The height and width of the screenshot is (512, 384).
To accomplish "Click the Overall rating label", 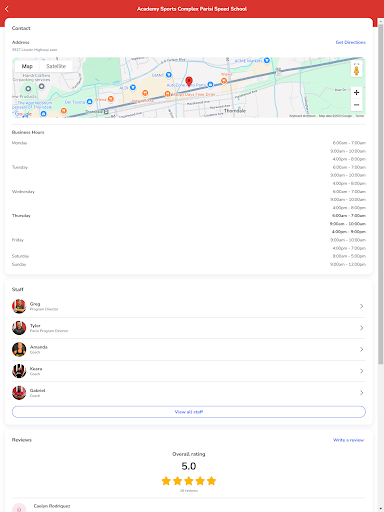I will pyautogui.click(x=189, y=454).
